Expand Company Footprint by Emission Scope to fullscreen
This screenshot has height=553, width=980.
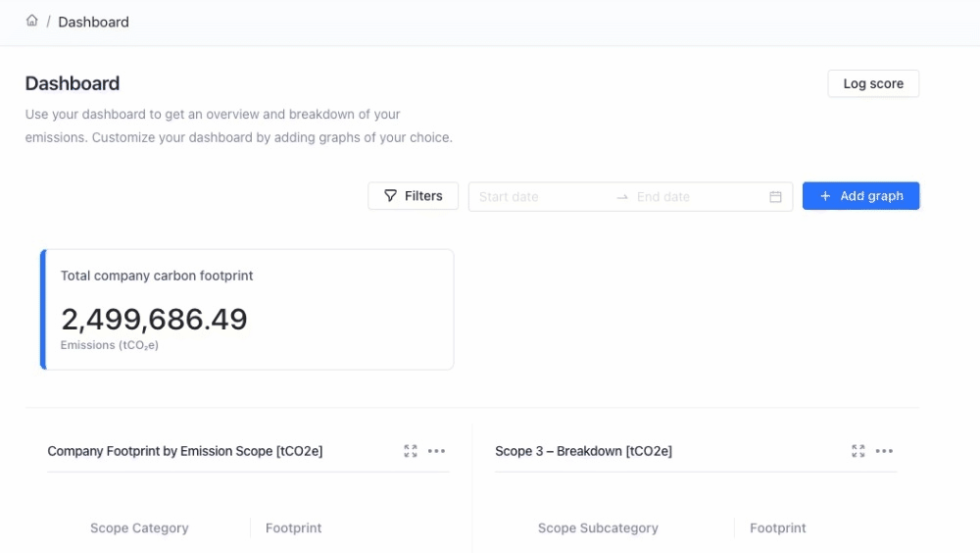point(411,451)
